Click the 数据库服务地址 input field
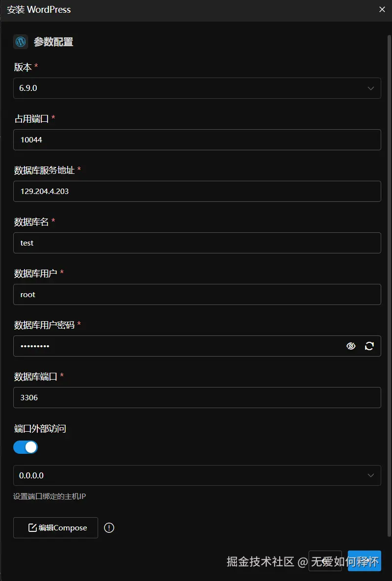 (197, 192)
